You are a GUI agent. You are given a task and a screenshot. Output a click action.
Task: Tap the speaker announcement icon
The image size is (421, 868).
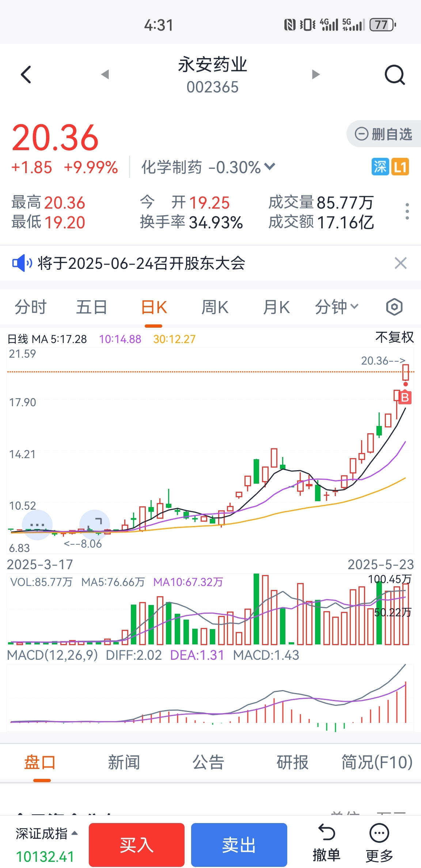(x=22, y=263)
